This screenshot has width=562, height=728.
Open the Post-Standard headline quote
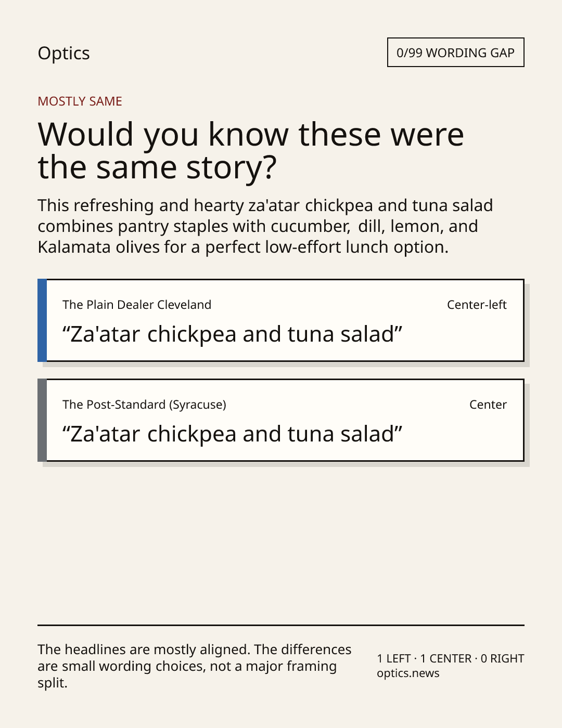[233, 434]
